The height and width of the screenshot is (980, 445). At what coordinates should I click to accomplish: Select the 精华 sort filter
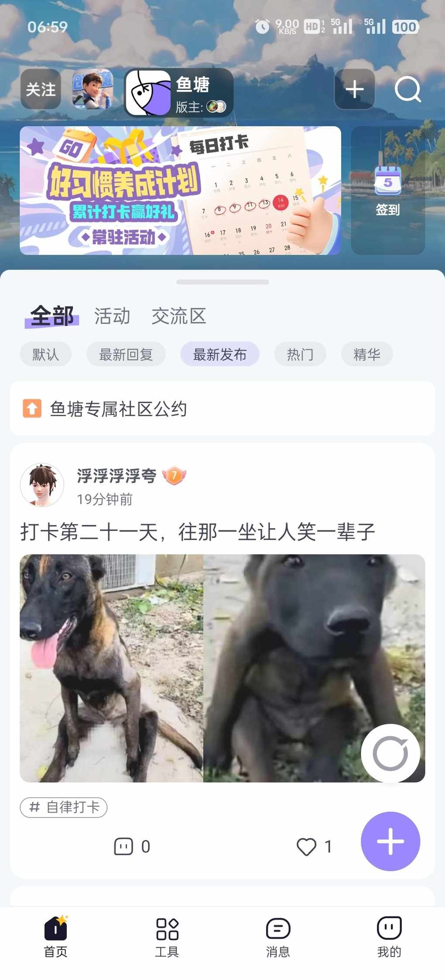pyautogui.click(x=367, y=354)
